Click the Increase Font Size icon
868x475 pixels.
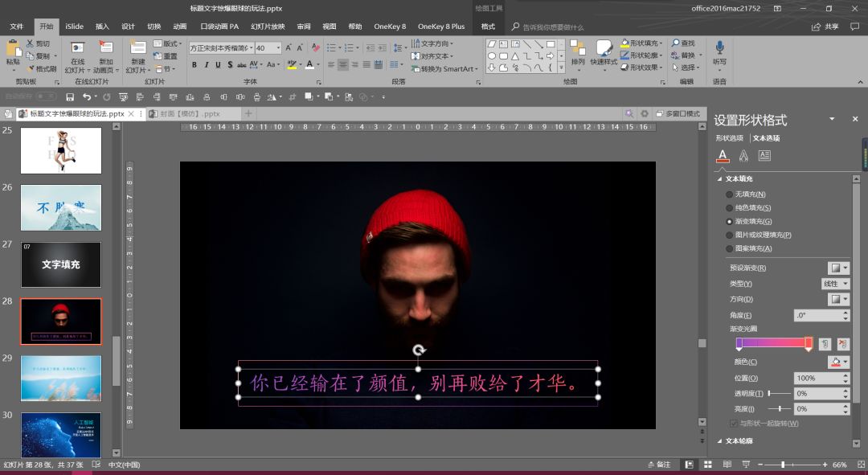tap(289, 48)
